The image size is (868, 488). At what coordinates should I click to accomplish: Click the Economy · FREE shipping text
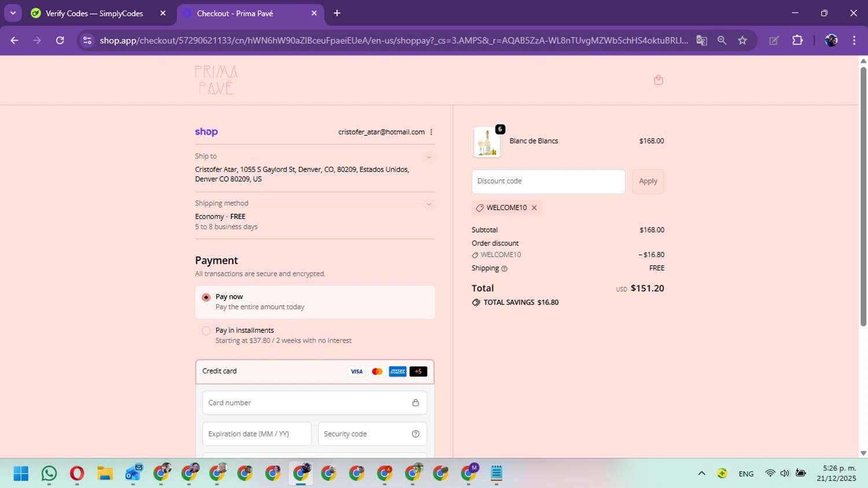(x=220, y=217)
